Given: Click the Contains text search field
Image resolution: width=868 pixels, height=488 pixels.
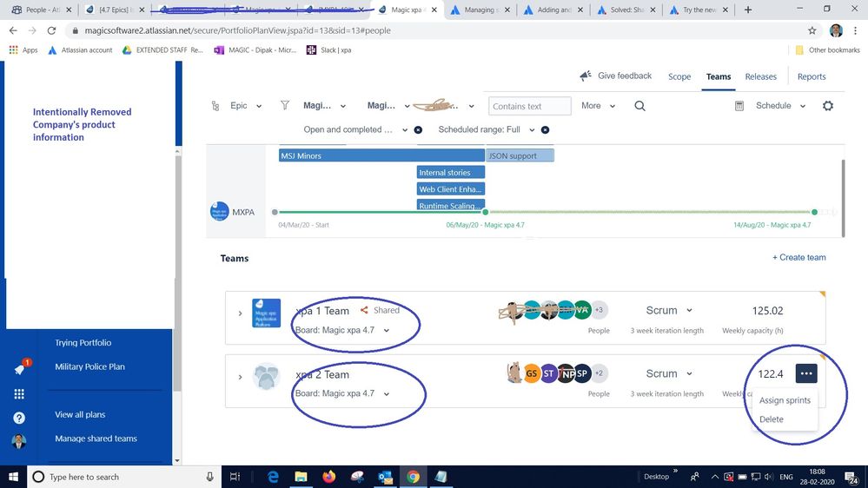Looking at the screenshot, I should click(530, 106).
